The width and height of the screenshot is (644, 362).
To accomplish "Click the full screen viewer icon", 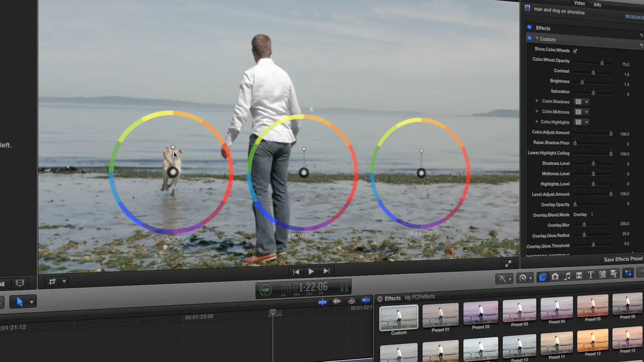I will pos(508,264).
